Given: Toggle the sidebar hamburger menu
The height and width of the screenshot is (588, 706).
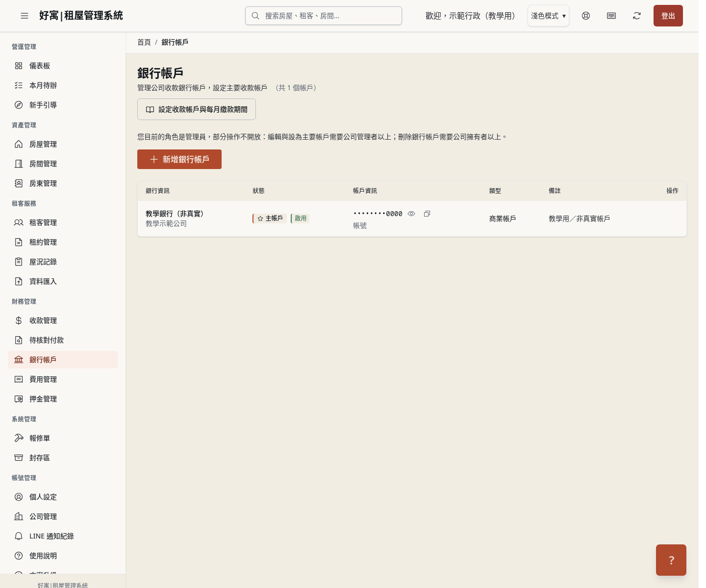Looking at the screenshot, I should point(25,16).
